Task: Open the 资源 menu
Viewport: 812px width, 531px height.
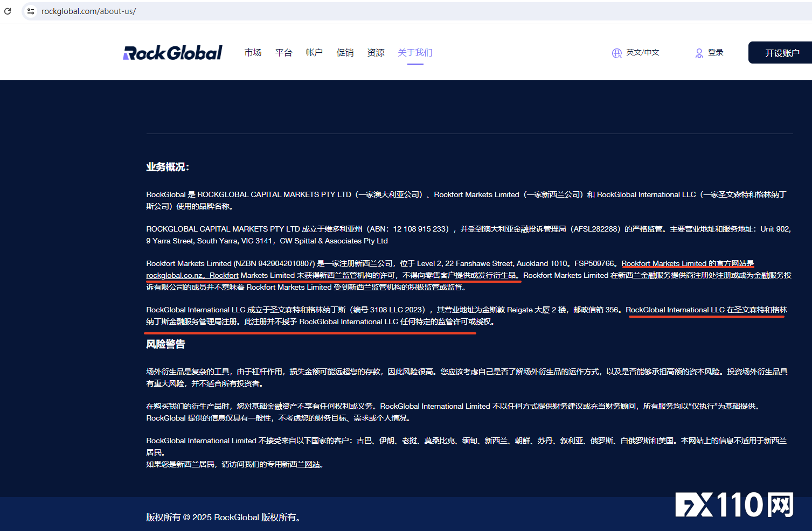Action: [x=376, y=52]
